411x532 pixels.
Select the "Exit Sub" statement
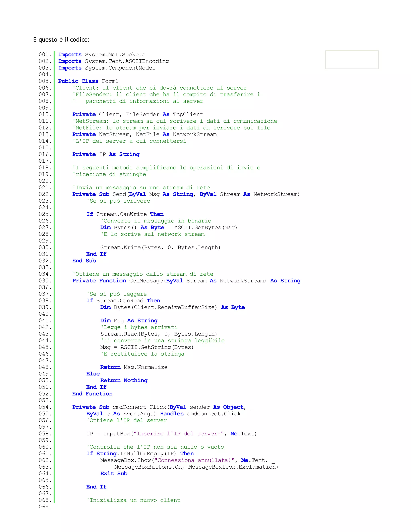click(114, 474)
